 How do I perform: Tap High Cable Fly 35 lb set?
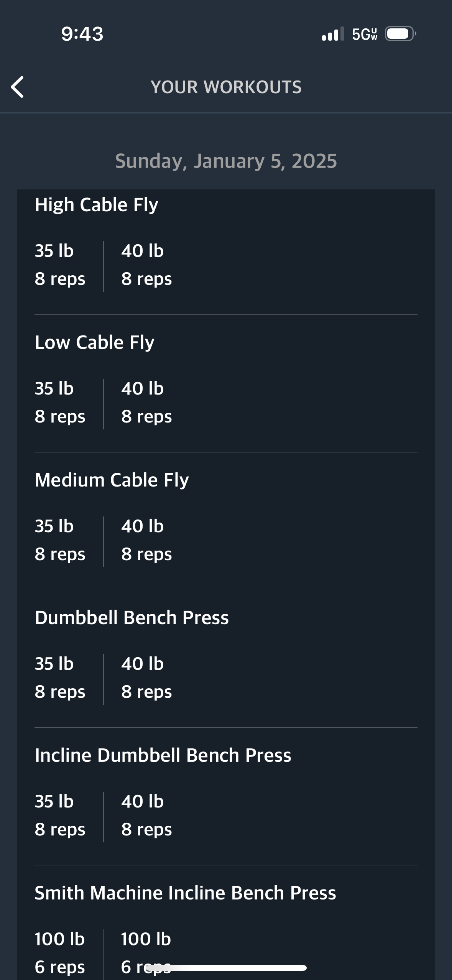60,265
